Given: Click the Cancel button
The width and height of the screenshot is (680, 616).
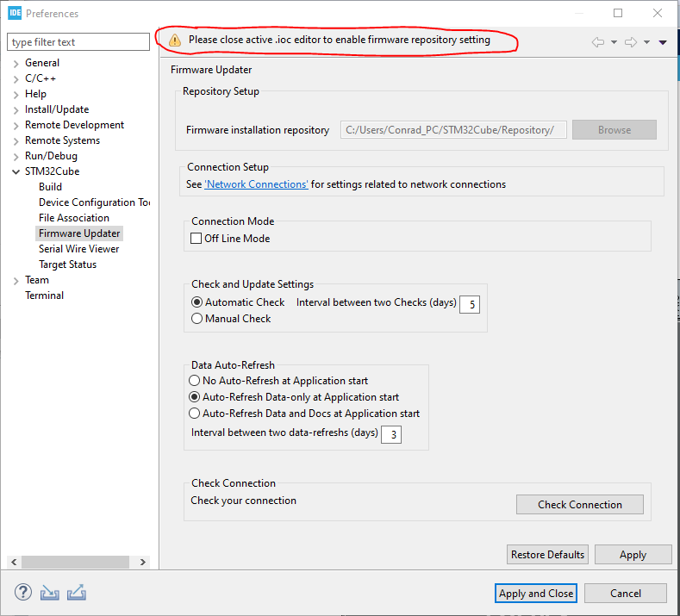Looking at the screenshot, I should coord(626,593).
